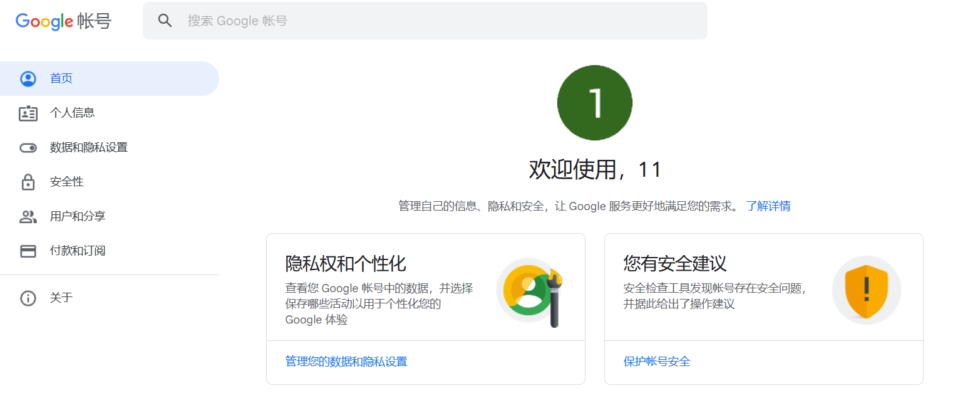Click the 您有安全建议 card heading
The width and height of the screenshot is (980, 398).
[x=675, y=263]
